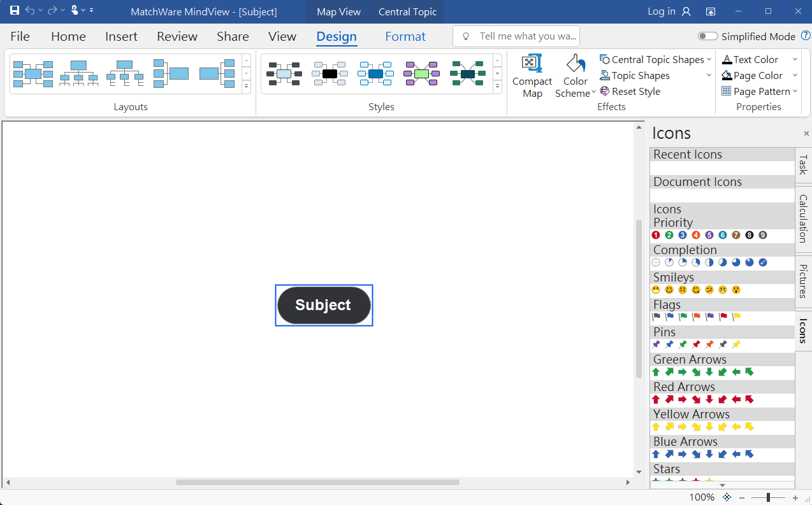Choose the first smiley face icon
The width and height of the screenshot is (812, 505).
pos(656,290)
